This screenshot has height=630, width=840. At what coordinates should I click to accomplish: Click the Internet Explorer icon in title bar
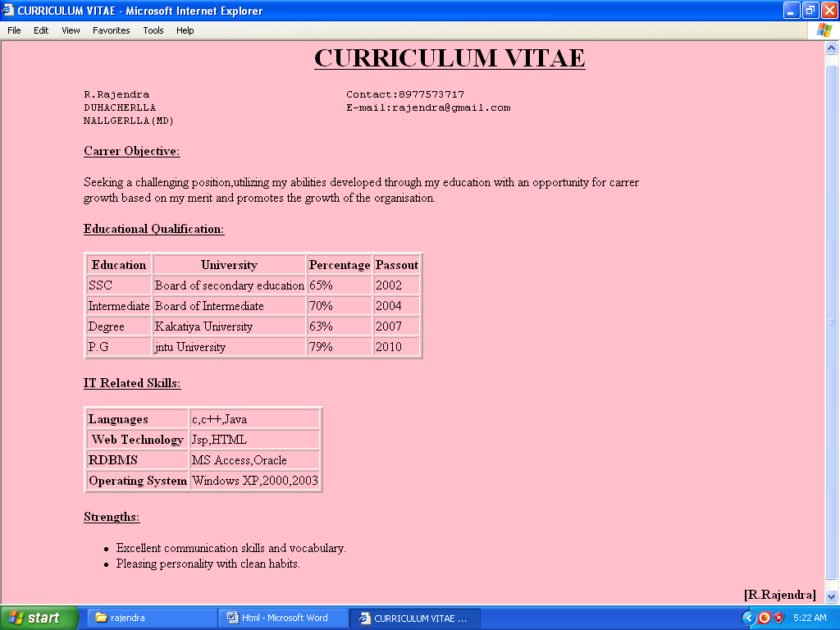click(x=8, y=10)
